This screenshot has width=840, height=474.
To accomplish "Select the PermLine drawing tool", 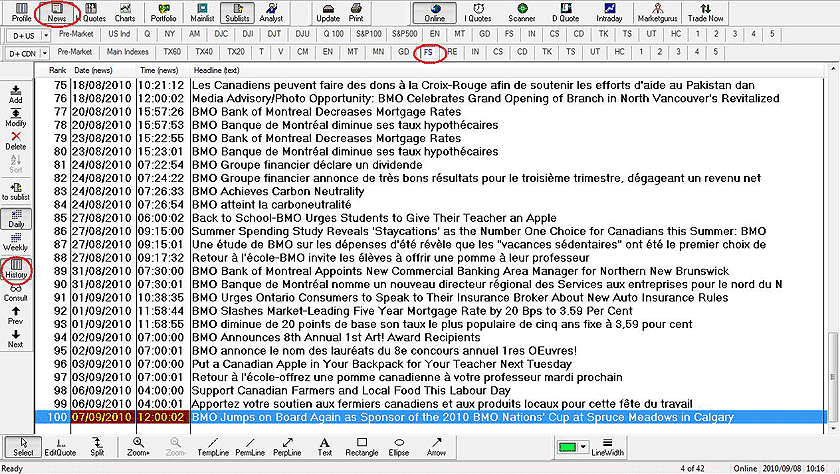I will [x=250, y=447].
